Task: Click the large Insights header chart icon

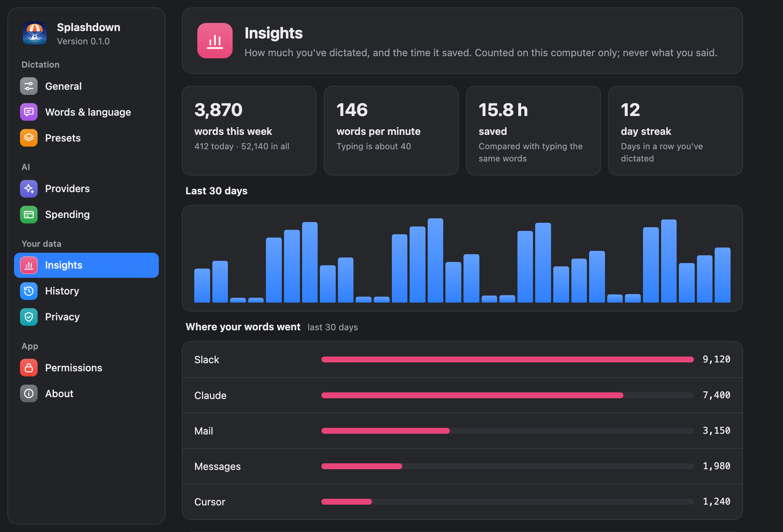Action: [215, 41]
